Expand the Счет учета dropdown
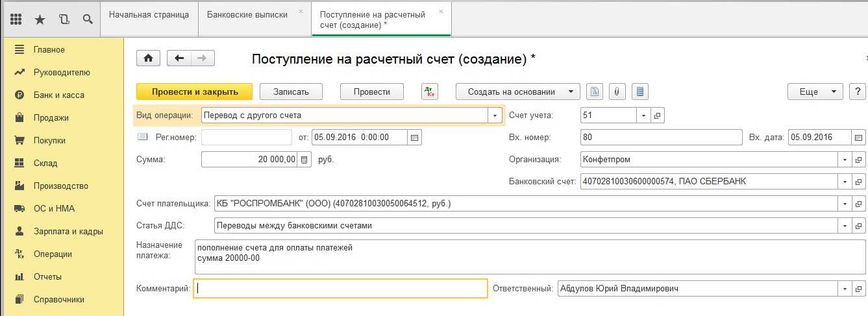868x316 pixels. [643, 115]
